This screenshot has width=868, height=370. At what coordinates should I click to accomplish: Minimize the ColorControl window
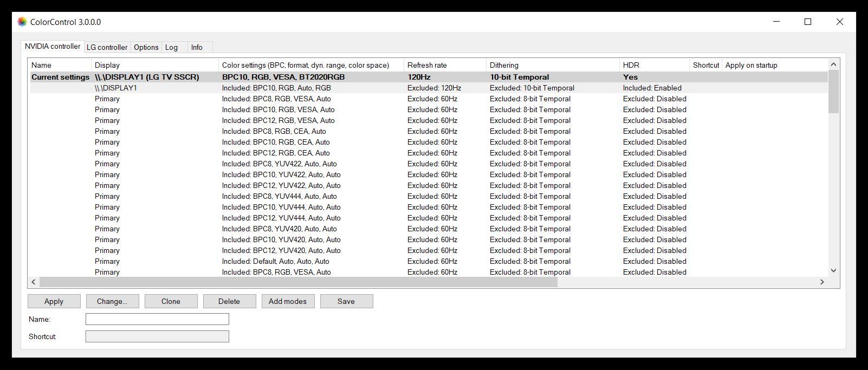point(776,22)
